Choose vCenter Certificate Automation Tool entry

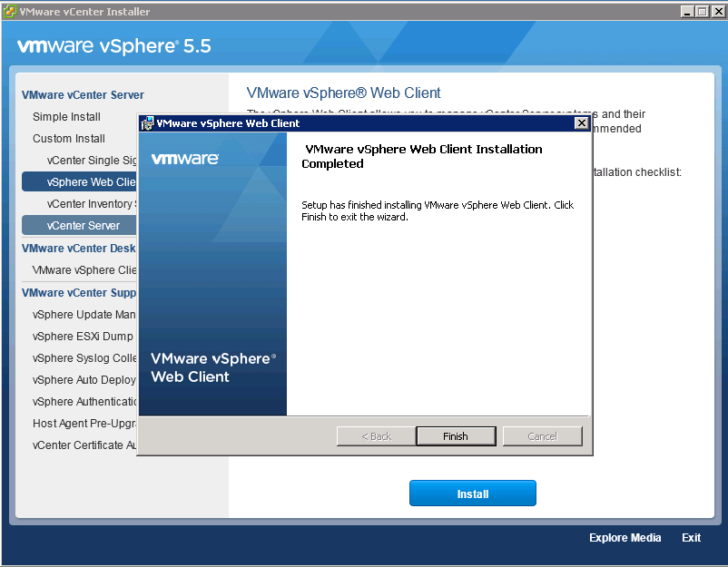[84, 445]
